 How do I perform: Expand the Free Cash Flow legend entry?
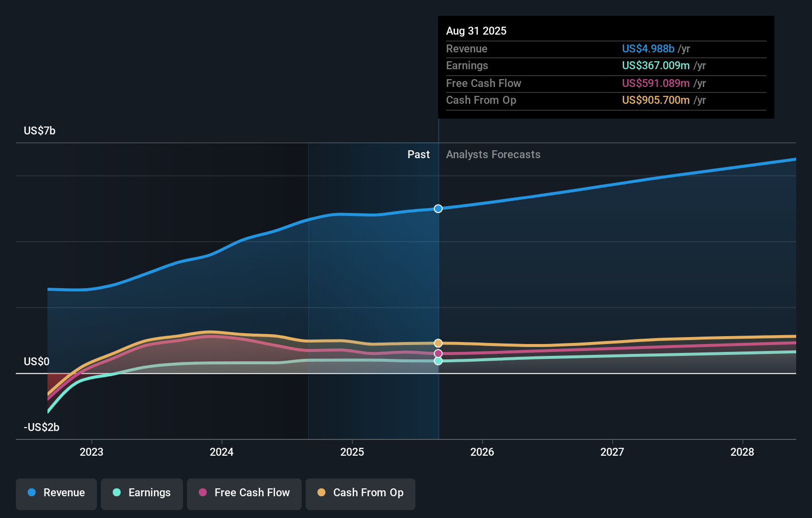244,494
